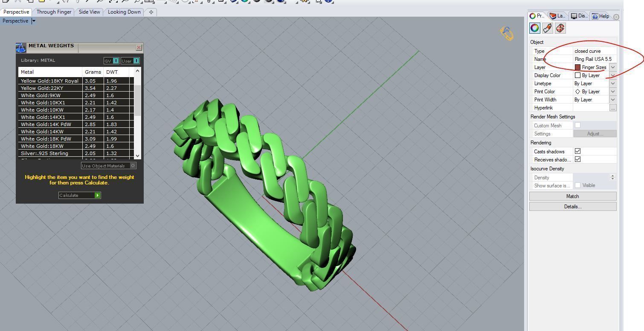Open the Print Width dropdown
Image resolution: width=644 pixels, height=331 pixels.
point(613,100)
